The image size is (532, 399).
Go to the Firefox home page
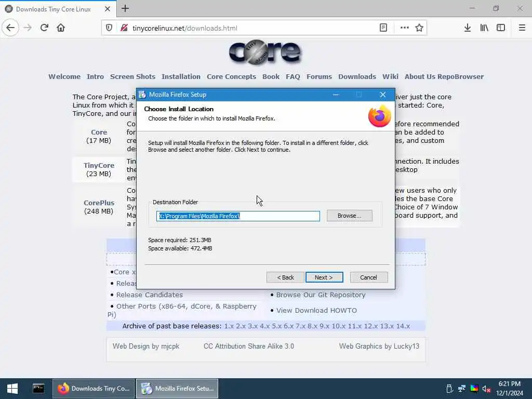(61, 28)
